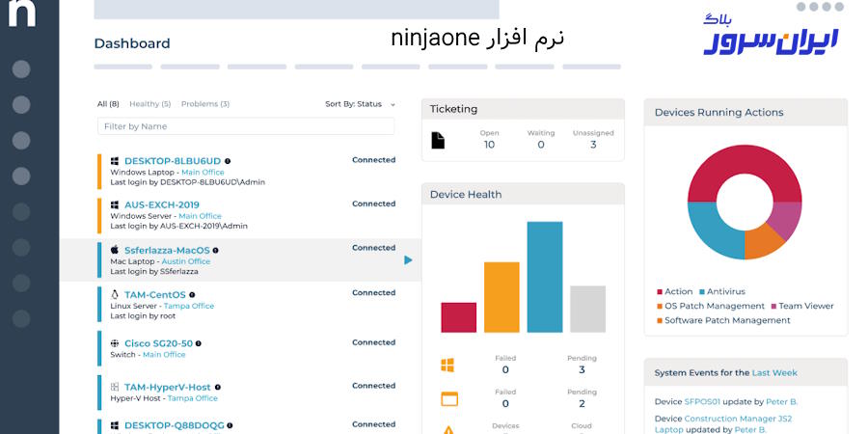Open TAM-HyperV-Host device link
The height and width of the screenshot is (434, 868).
(x=168, y=387)
